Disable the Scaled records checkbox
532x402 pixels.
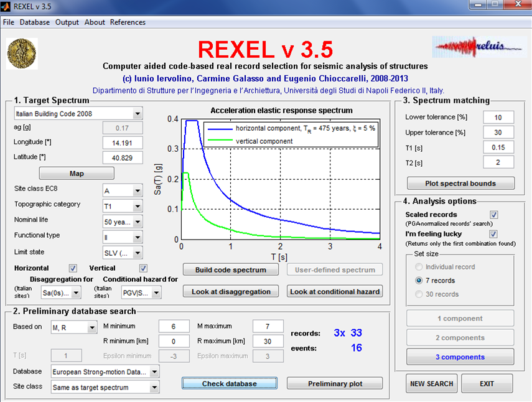(493, 215)
